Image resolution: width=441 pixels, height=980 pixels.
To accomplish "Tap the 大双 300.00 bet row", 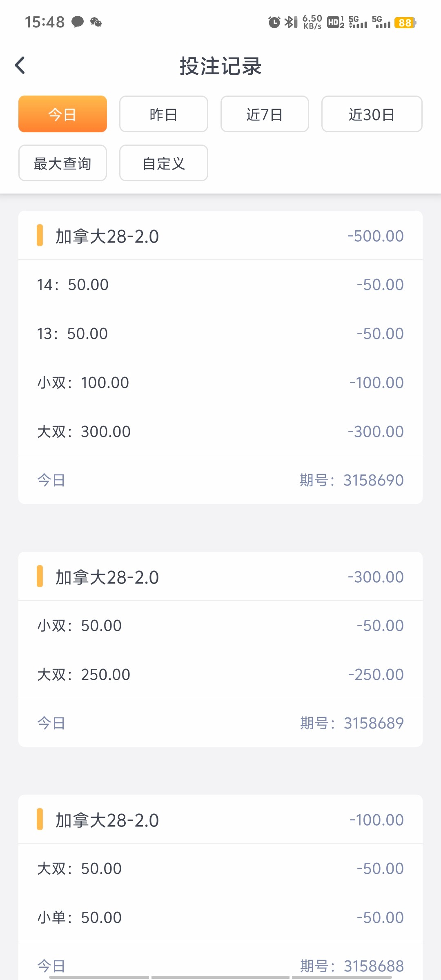I will (220, 432).
